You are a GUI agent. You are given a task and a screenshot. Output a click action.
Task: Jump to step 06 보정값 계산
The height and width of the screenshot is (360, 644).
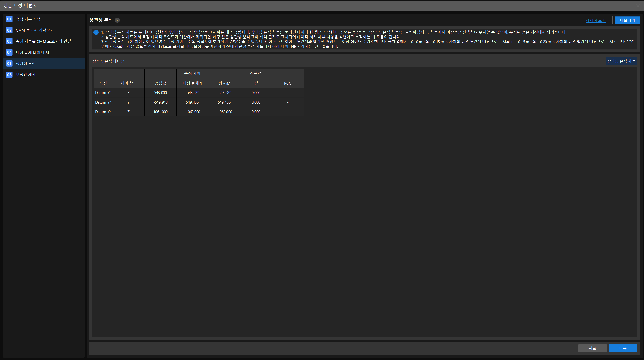[44, 75]
